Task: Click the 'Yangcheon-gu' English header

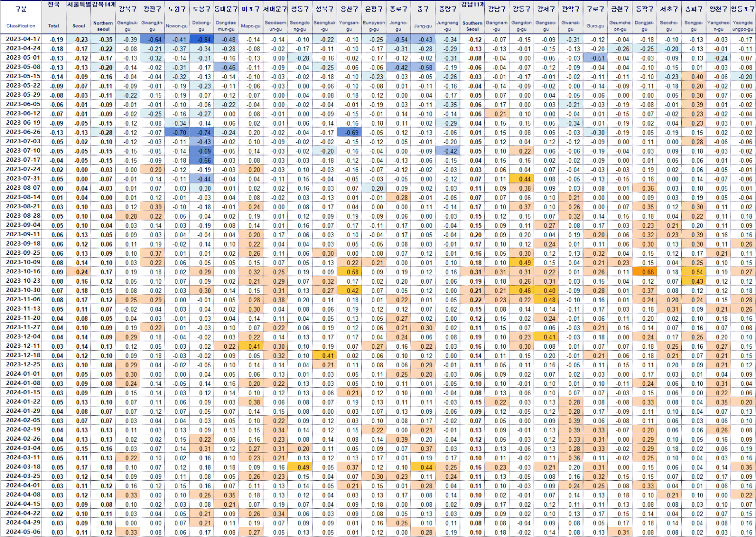Action: click(x=718, y=26)
